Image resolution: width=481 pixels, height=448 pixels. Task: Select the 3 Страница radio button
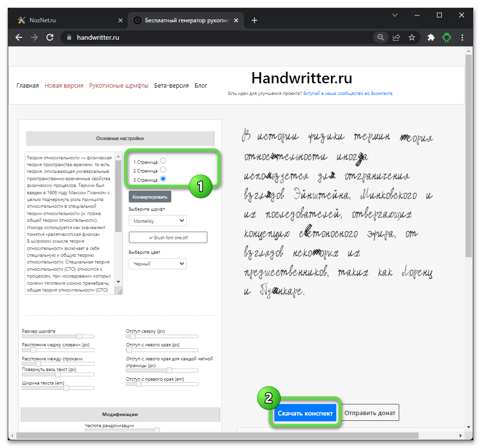coord(163,179)
